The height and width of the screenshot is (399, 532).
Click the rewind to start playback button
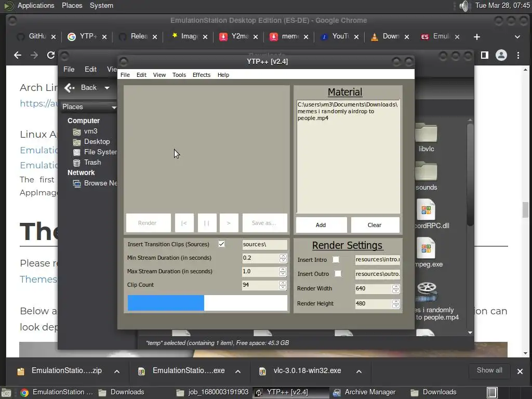coord(184,223)
